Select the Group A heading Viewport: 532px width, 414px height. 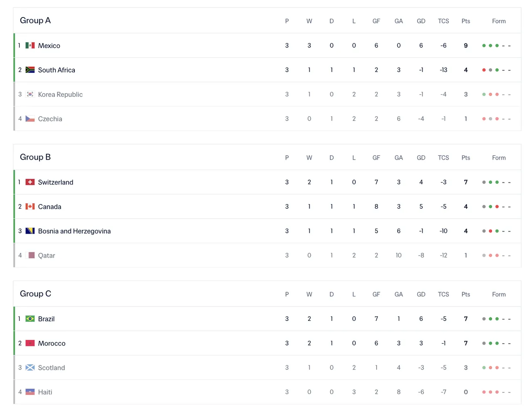(x=35, y=20)
